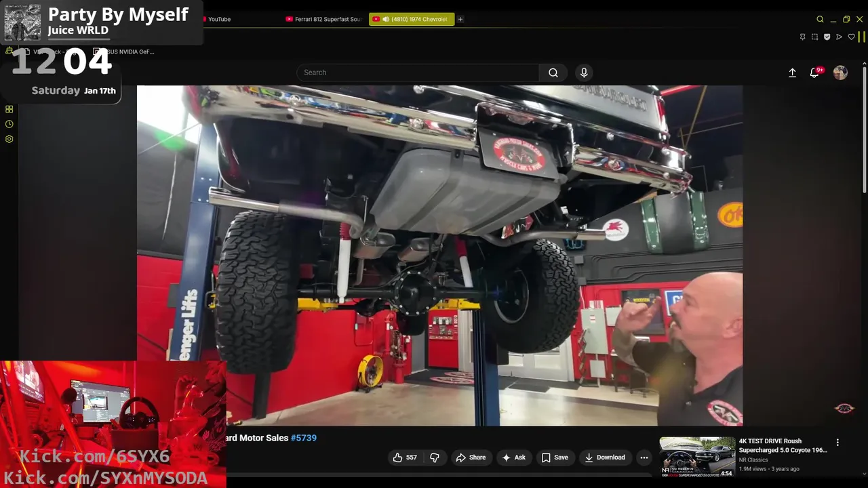Click the Party By Myself song title
The width and height of the screenshot is (868, 488).
click(x=118, y=14)
